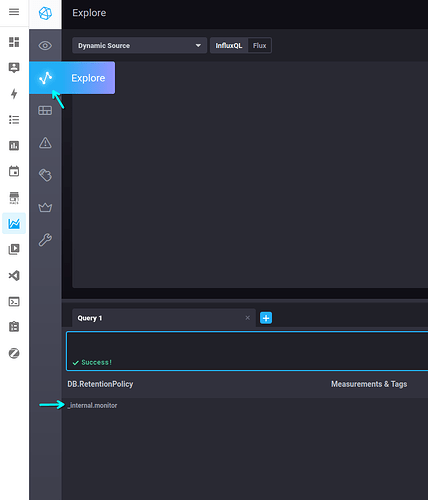Image resolution: width=428 pixels, height=500 pixels.
Task: Select the highlighted line chart icon
Action: (14, 223)
